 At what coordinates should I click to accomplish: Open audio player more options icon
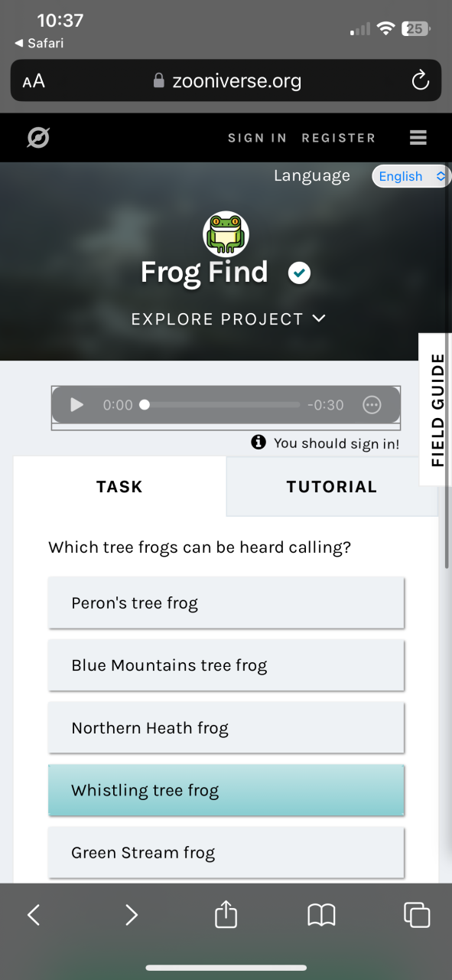pyautogui.click(x=372, y=405)
